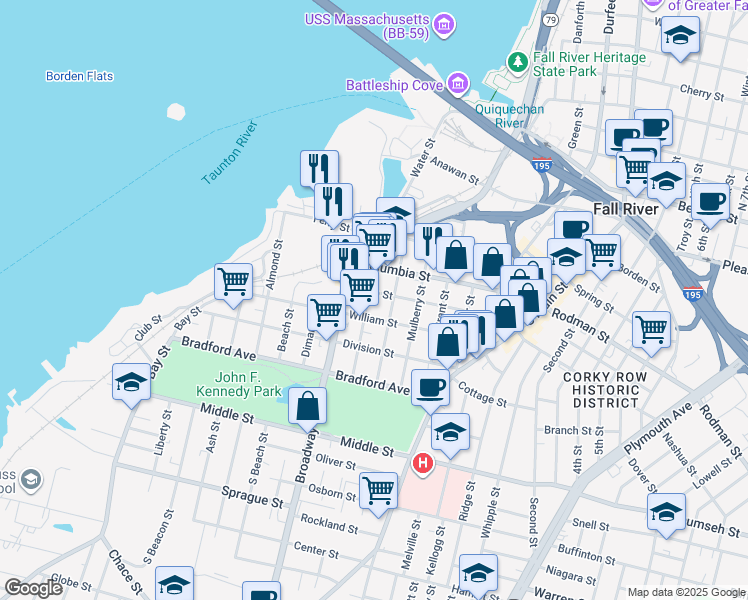Select the topmost restaurant fork-knife marker
748x600 pixels.
coord(319,167)
